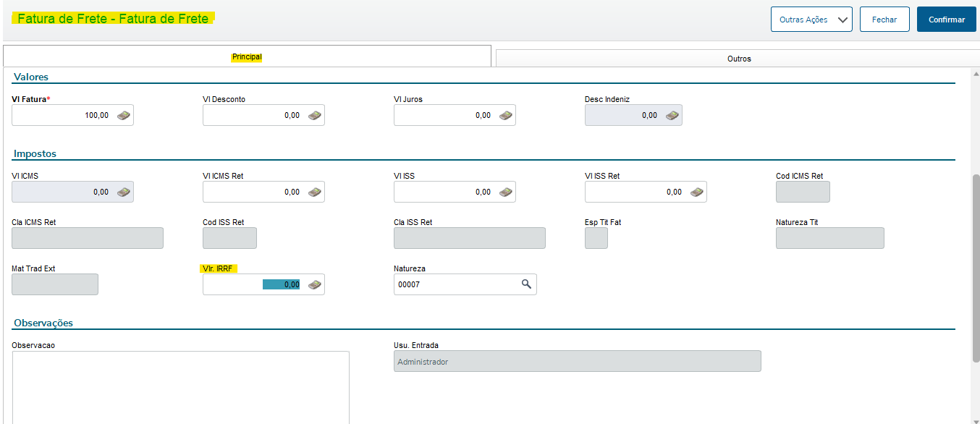The image size is (980, 424).
Task: Open calculator icon for Vl Juros
Action: click(x=505, y=116)
